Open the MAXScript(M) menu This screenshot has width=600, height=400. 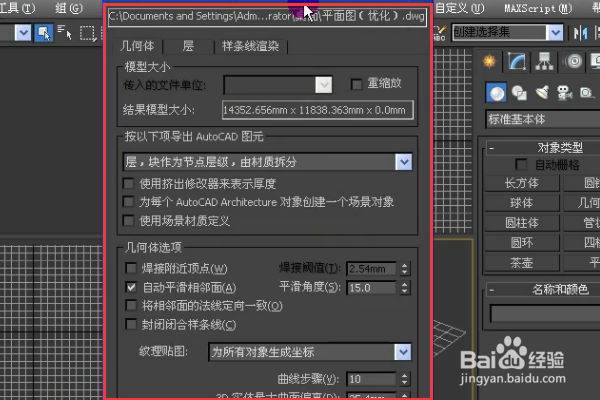[538, 8]
